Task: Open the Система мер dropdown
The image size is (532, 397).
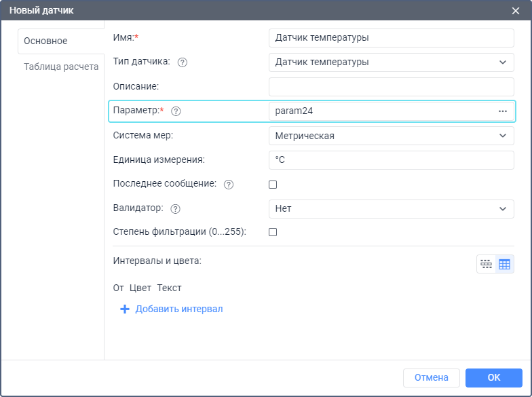Action: coord(391,136)
